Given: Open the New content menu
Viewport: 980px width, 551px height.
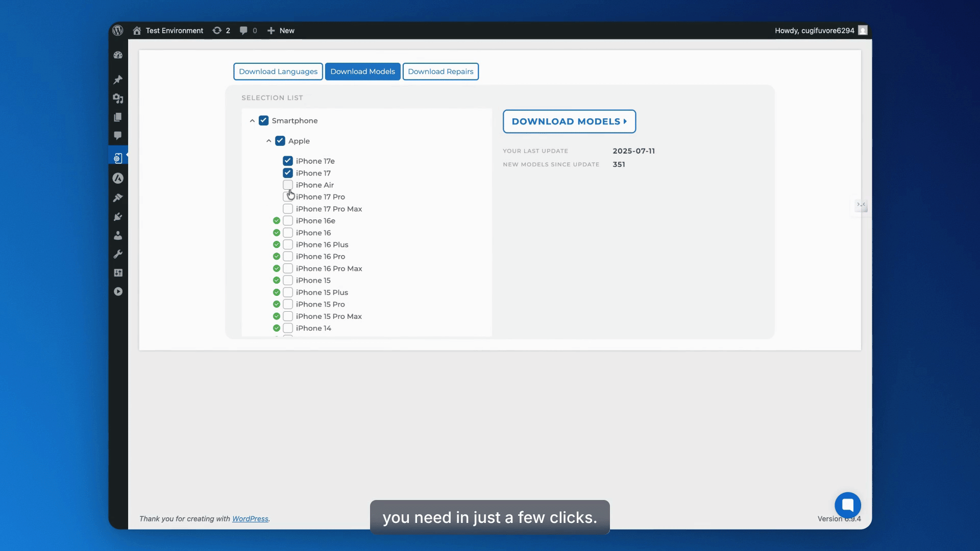Looking at the screenshot, I should pos(281,31).
